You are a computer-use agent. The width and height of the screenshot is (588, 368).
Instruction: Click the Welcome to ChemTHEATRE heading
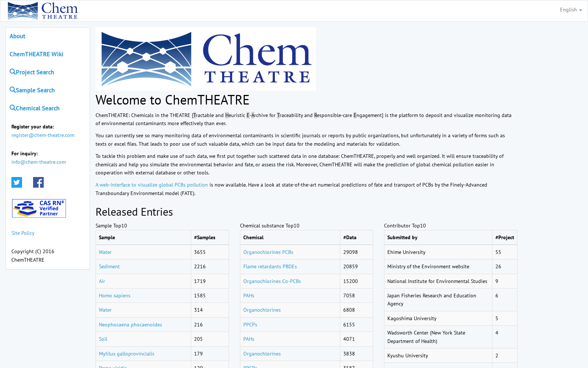[172, 100]
